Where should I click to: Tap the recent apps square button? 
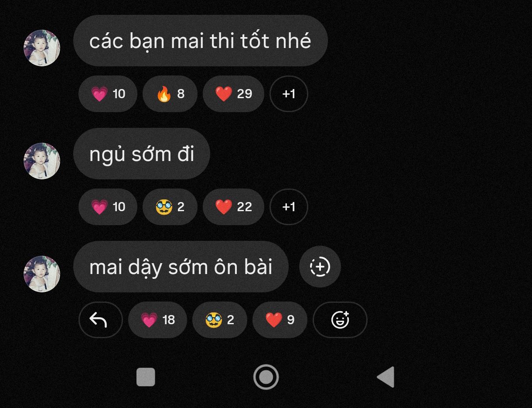pyautogui.click(x=146, y=377)
